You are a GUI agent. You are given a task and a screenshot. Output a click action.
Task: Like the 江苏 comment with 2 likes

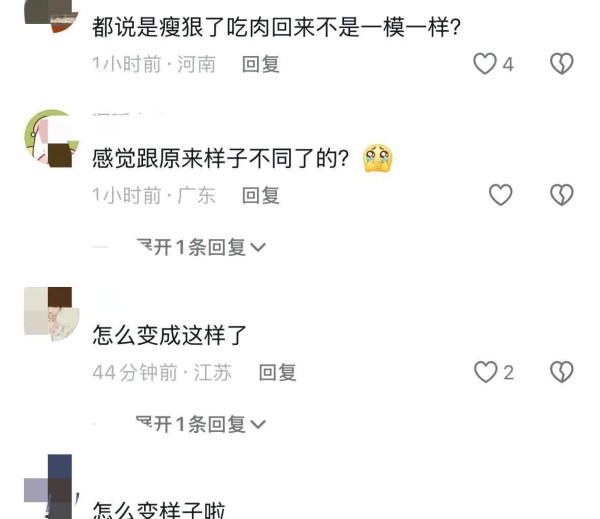tap(486, 372)
